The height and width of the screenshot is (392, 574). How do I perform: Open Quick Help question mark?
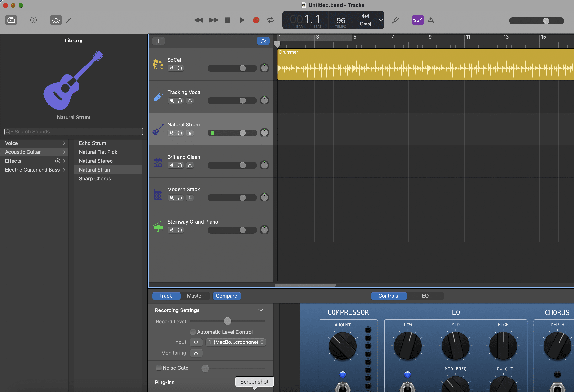(33, 20)
